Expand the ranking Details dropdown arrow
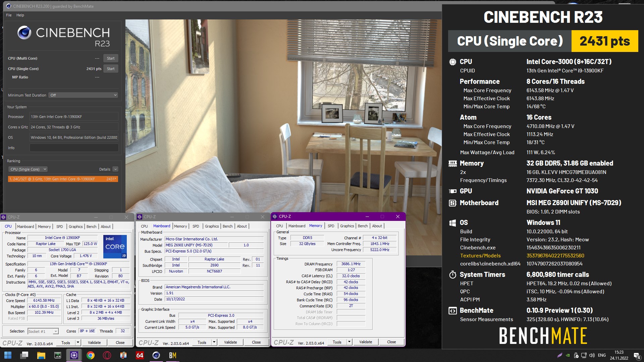 [x=115, y=169]
